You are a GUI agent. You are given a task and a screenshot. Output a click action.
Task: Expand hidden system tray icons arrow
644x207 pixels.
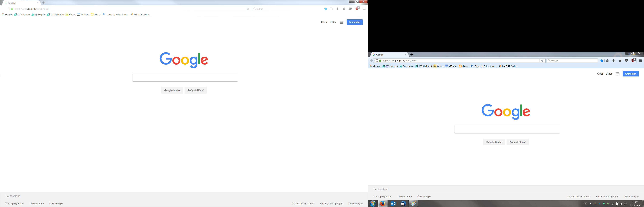tap(591, 204)
